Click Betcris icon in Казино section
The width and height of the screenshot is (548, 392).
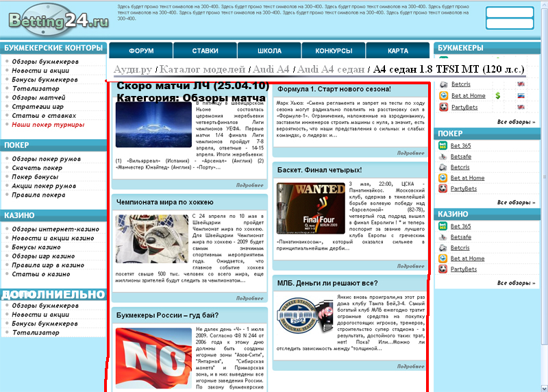click(443, 247)
